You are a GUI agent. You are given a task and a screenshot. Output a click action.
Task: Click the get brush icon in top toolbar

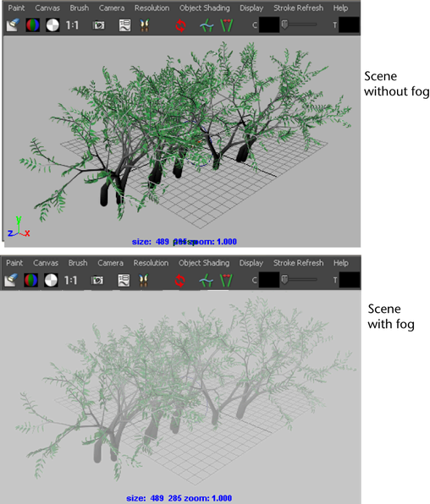tap(145, 25)
